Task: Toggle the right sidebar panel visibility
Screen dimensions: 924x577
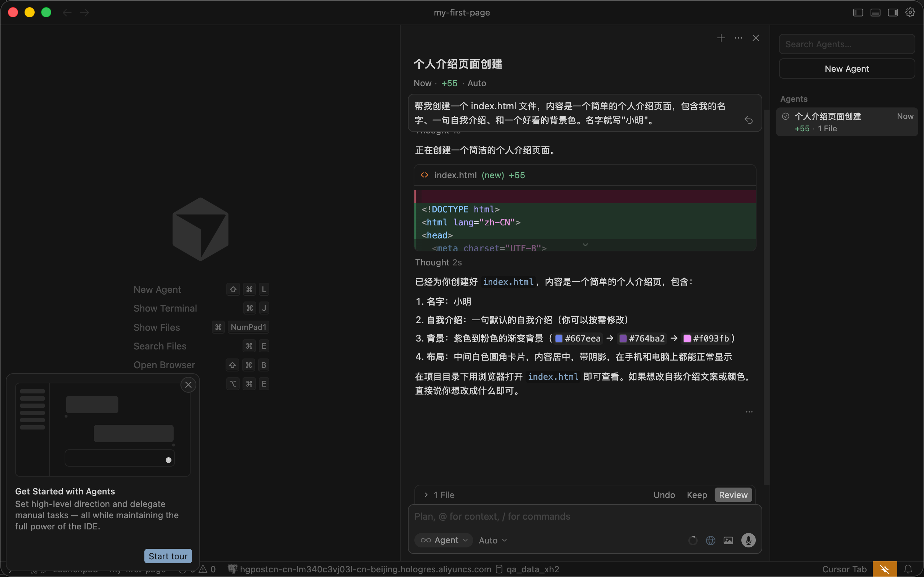Action: [x=892, y=12]
